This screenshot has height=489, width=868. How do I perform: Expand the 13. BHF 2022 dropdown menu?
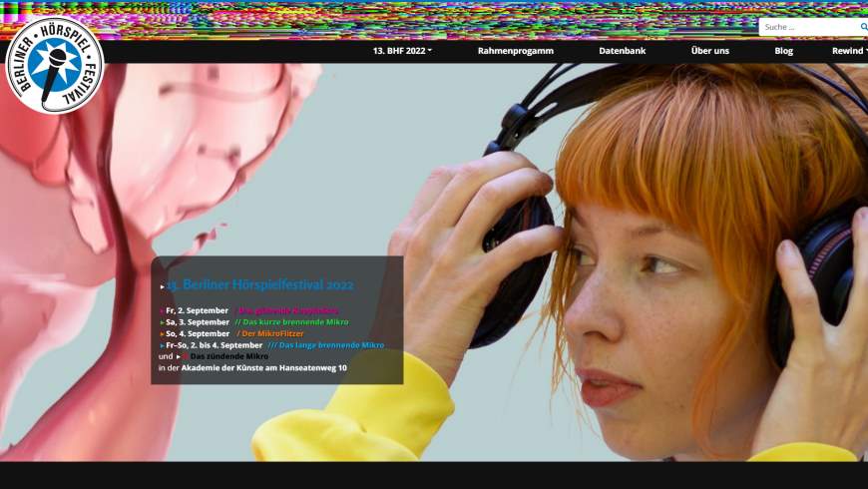tap(402, 51)
